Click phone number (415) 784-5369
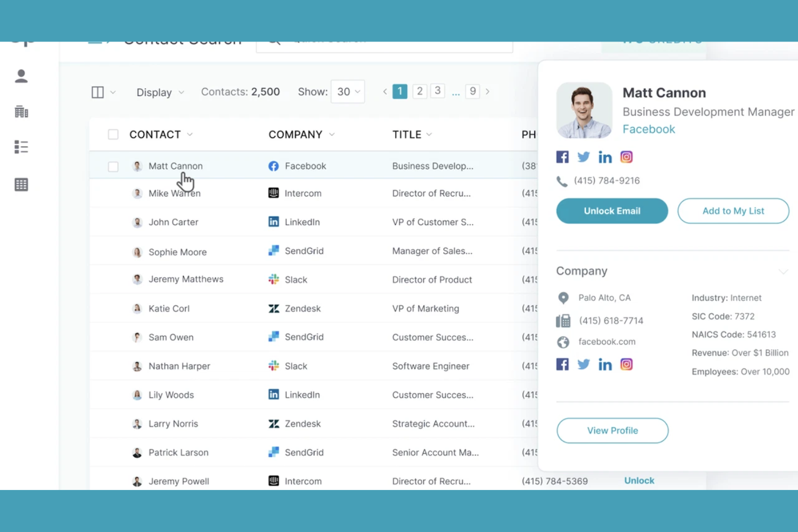The width and height of the screenshot is (798, 532). click(x=555, y=481)
